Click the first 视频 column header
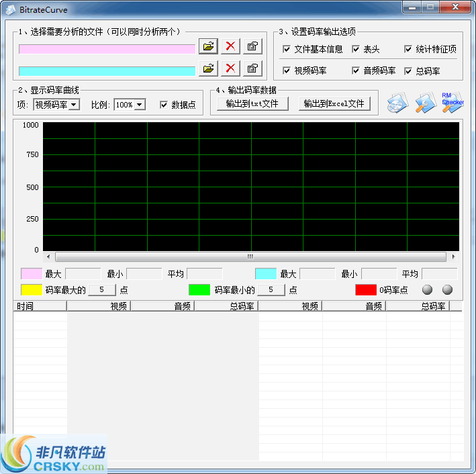476x474 pixels. pyautogui.click(x=99, y=306)
